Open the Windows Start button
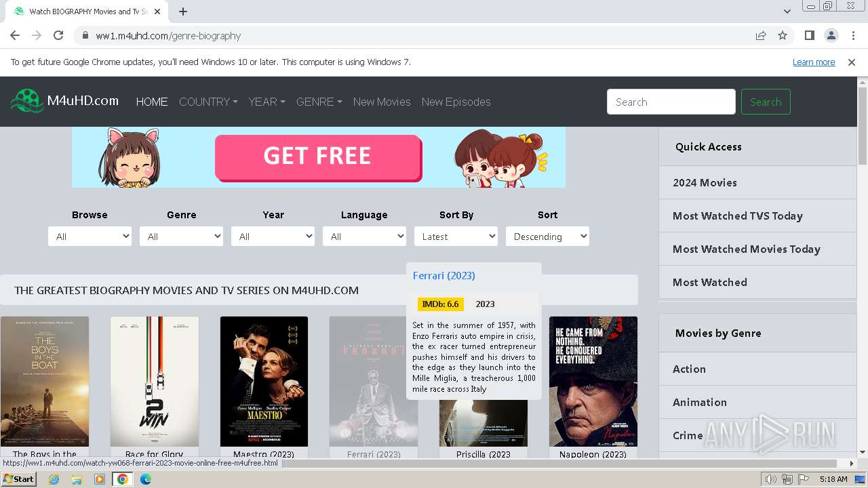This screenshot has height=488, width=868. coord(18,479)
